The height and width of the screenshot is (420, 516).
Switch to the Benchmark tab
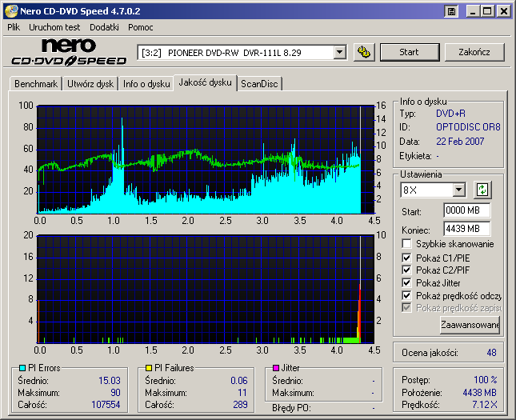36,84
